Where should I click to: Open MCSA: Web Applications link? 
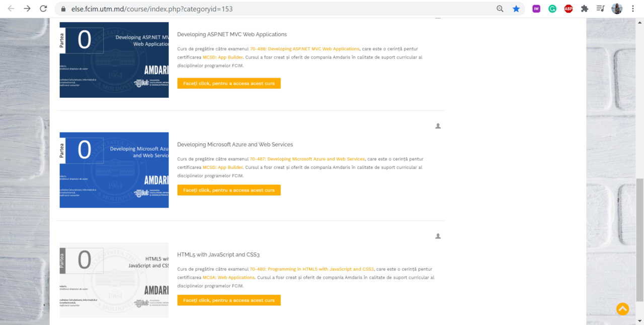[229, 277]
